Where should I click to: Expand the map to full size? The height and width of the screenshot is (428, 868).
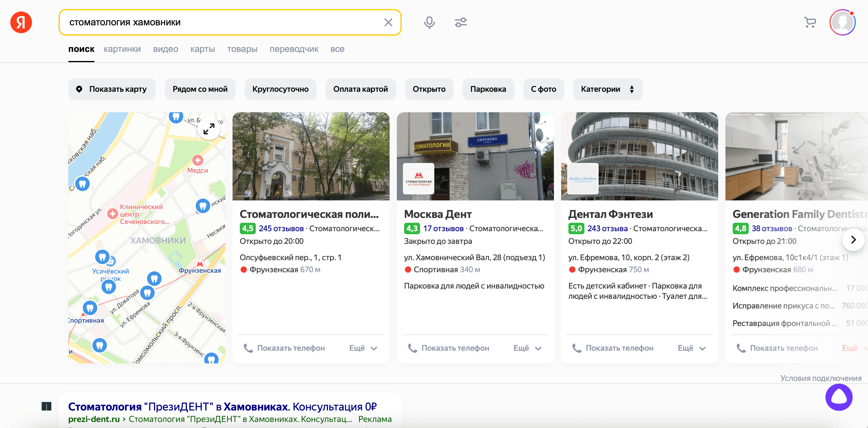click(x=209, y=129)
